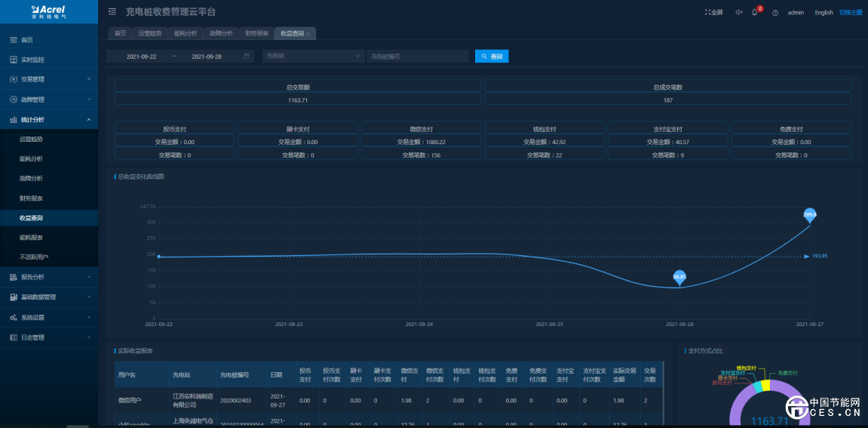
Task: Switch language to English
Action: pos(824,12)
